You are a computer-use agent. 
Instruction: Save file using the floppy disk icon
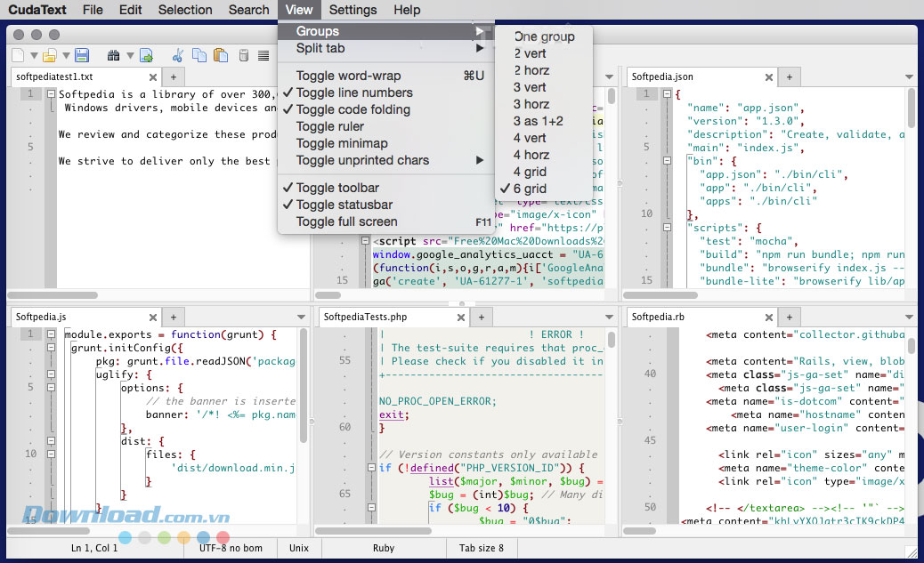click(82, 56)
